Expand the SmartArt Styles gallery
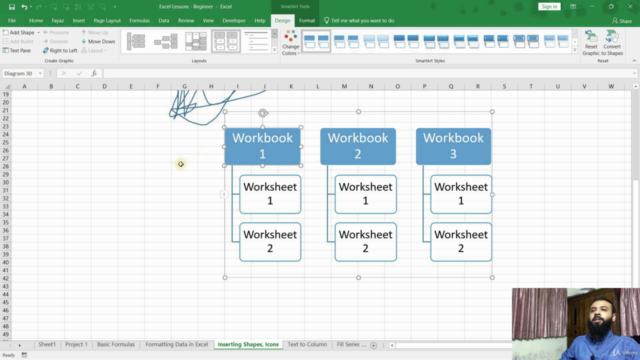The image size is (640, 360). [x=575, y=50]
